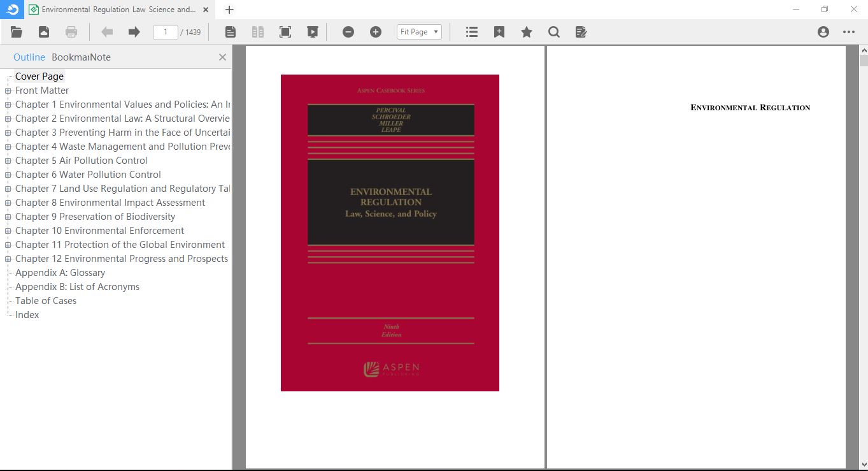Screen dimensions: 868x471
Task: Go to previous page arrow
Action: (x=107, y=32)
